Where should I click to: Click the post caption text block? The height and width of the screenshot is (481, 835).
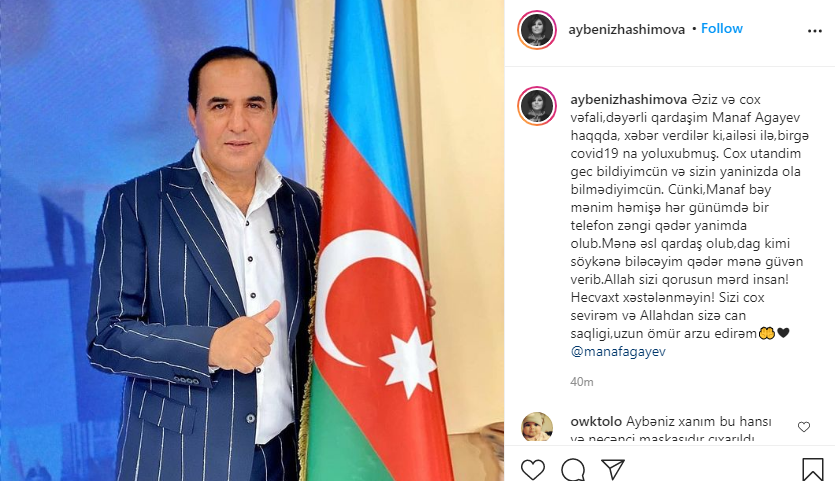point(690,225)
